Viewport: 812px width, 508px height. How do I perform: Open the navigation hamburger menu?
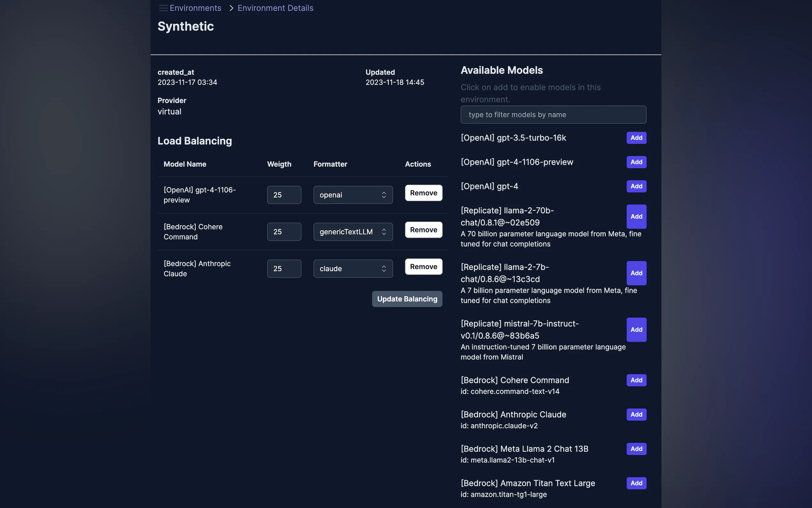tap(163, 8)
